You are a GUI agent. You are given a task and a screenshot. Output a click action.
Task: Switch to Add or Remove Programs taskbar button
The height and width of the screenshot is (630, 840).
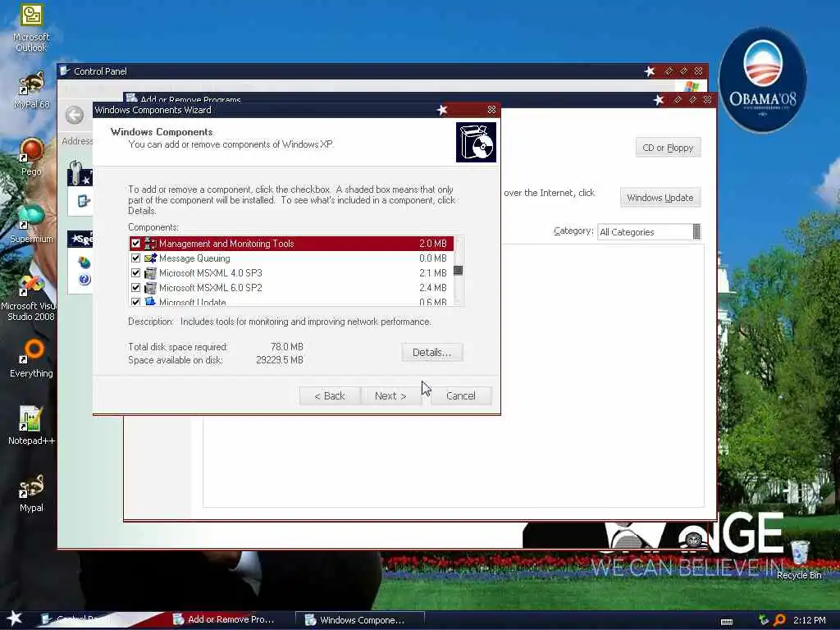click(231, 619)
